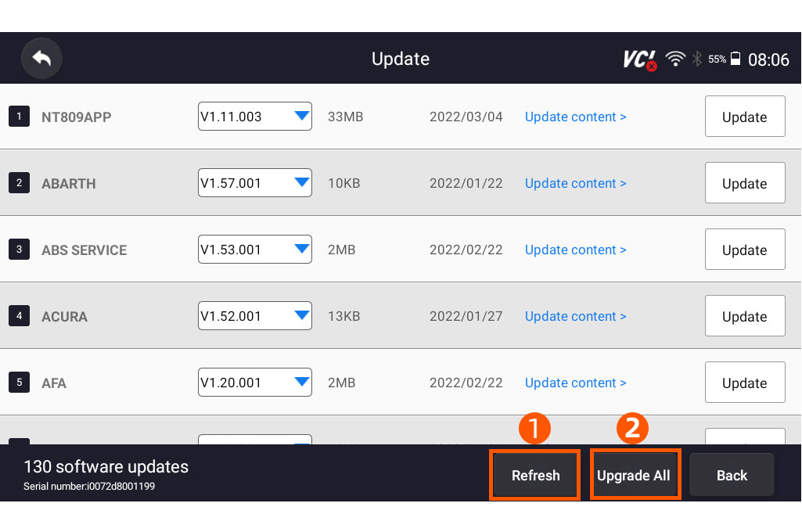Update the ABARTH software
Image resolution: width=802 pixels, height=532 pixels.
(x=745, y=182)
